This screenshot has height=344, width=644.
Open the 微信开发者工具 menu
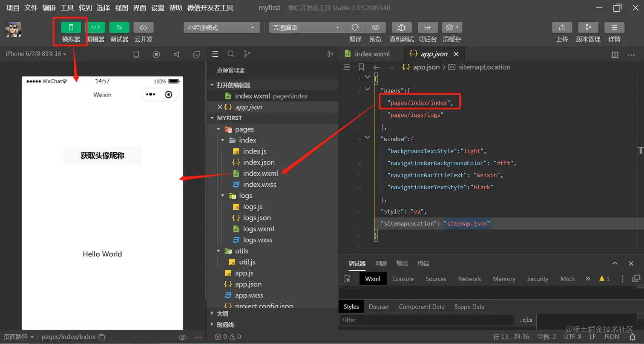tap(210, 8)
